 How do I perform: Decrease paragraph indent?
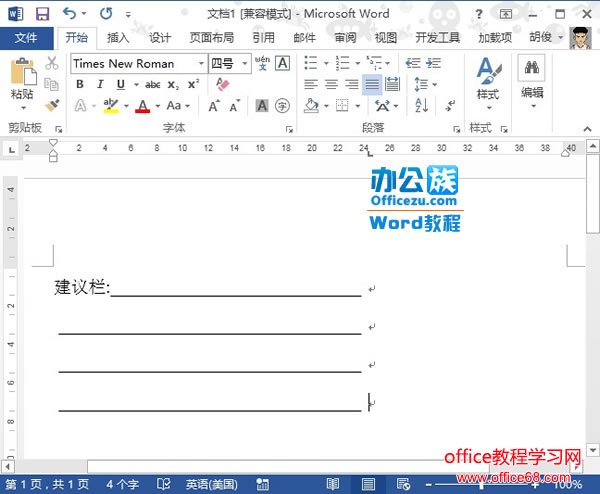tap(413, 63)
